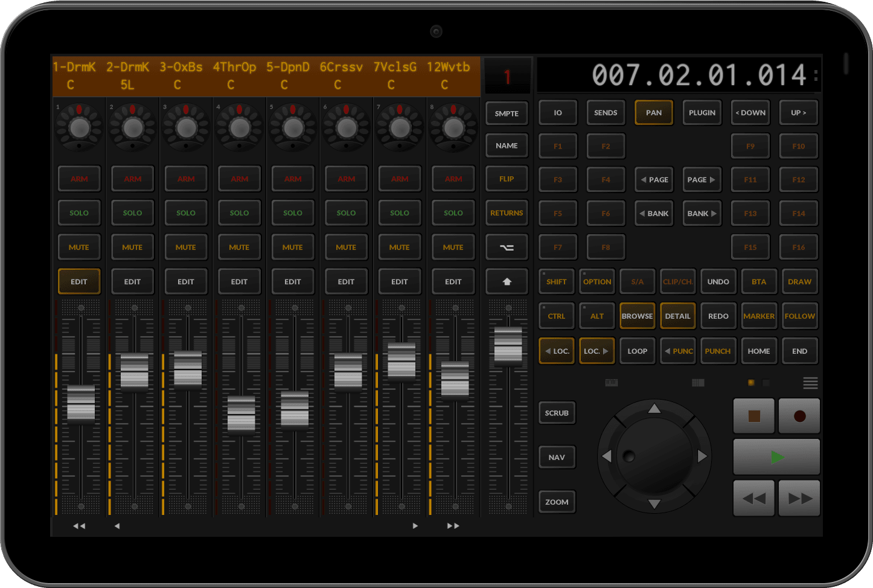Image resolution: width=873 pixels, height=588 pixels.
Task: Hit the red record circle button
Action: click(x=799, y=416)
